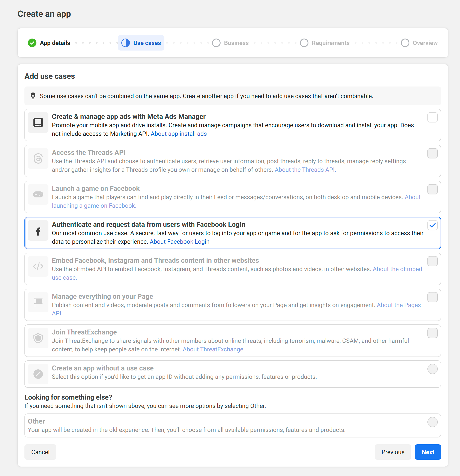Click the Overview step circle icon

(405, 43)
